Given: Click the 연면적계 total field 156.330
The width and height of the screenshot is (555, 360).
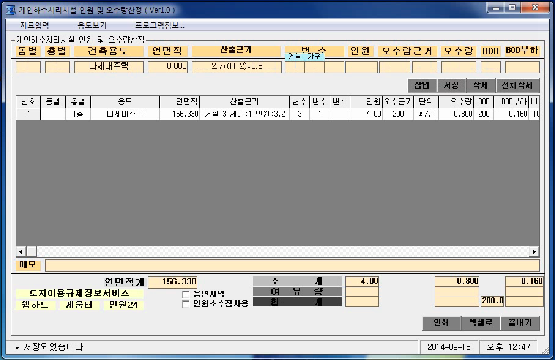Looking at the screenshot, I should point(172,282).
